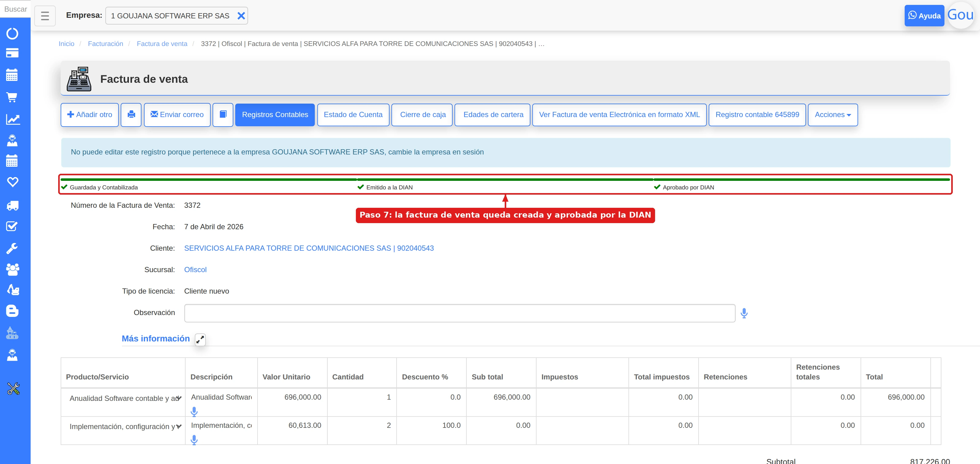
Task: Open the second calendar sidebar icon
Action: coord(12,161)
